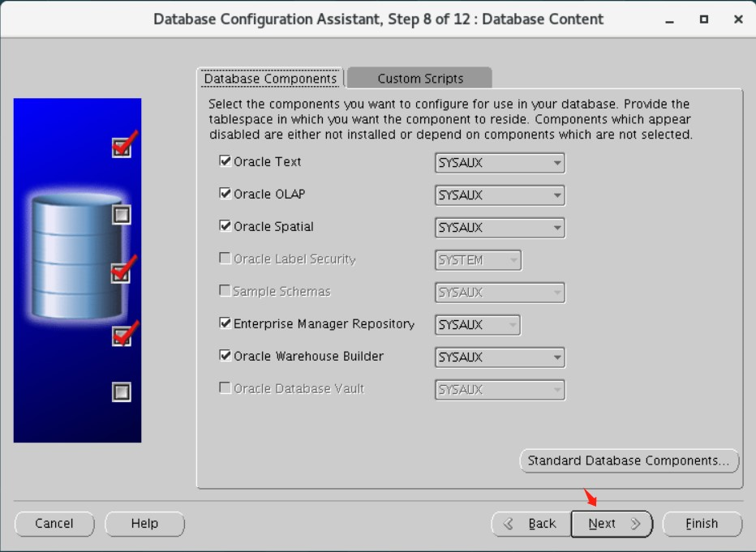The image size is (756, 552).
Task: Toggle Oracle Warehouse Builder checkbox
Action: coord(226,355)
